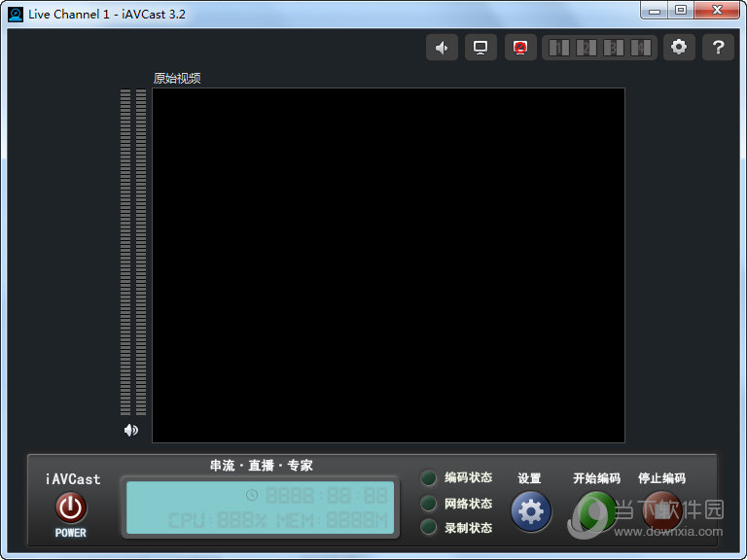Open the monitor preview icon in top toolbar
747x560 pixels.
point(480,48)
